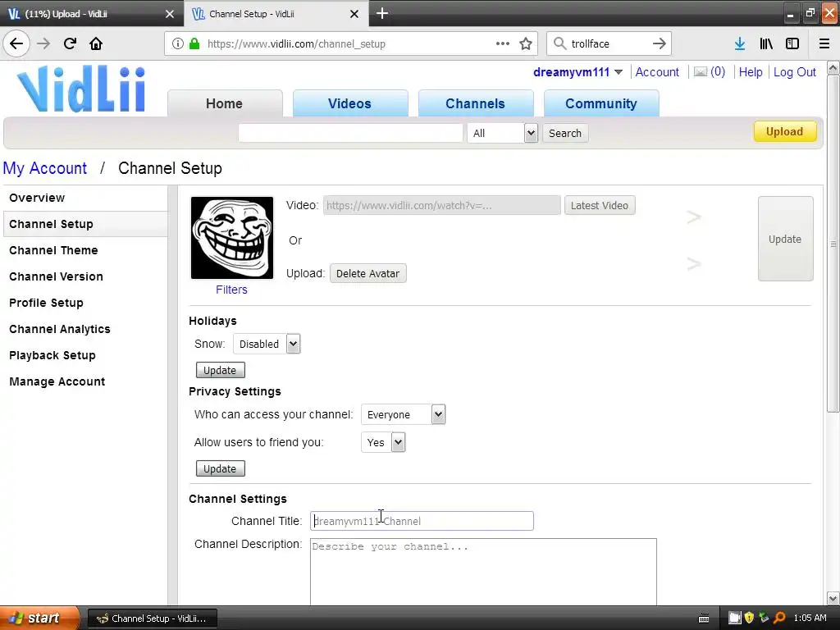Select Channel Setup in account sidebar

pyautogui.click(x=85, y=224)
